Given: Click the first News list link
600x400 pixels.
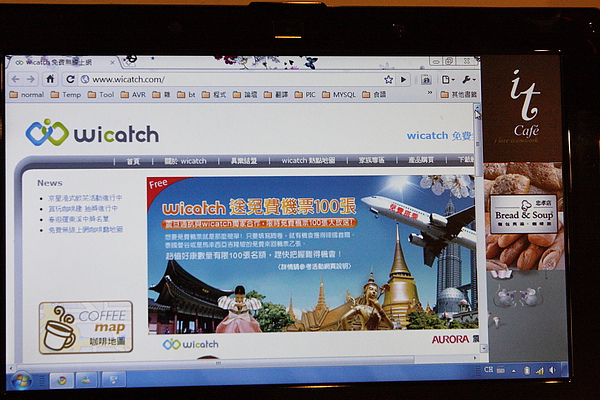Looking at the screenshot, I should click(x=85, y=198).
